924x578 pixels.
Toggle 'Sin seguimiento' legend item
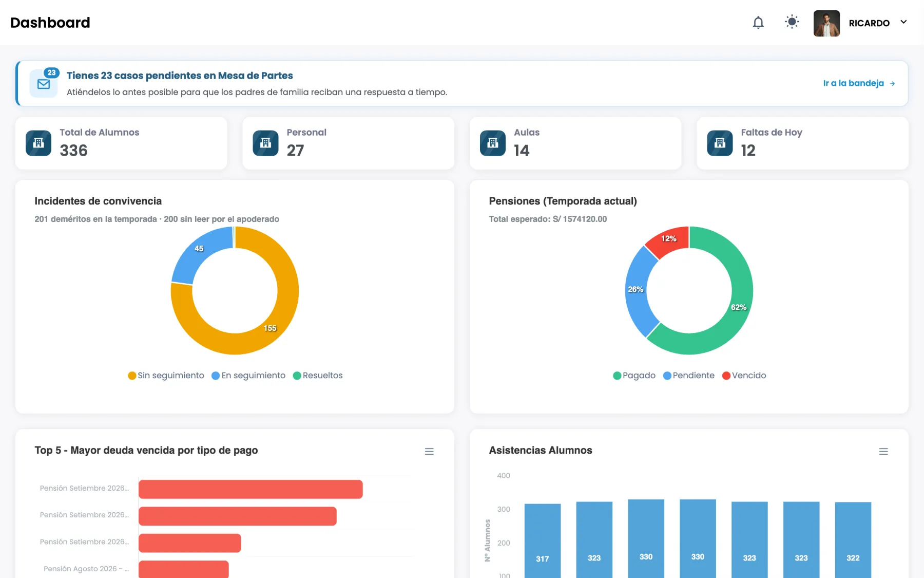(x=166, y=376)
